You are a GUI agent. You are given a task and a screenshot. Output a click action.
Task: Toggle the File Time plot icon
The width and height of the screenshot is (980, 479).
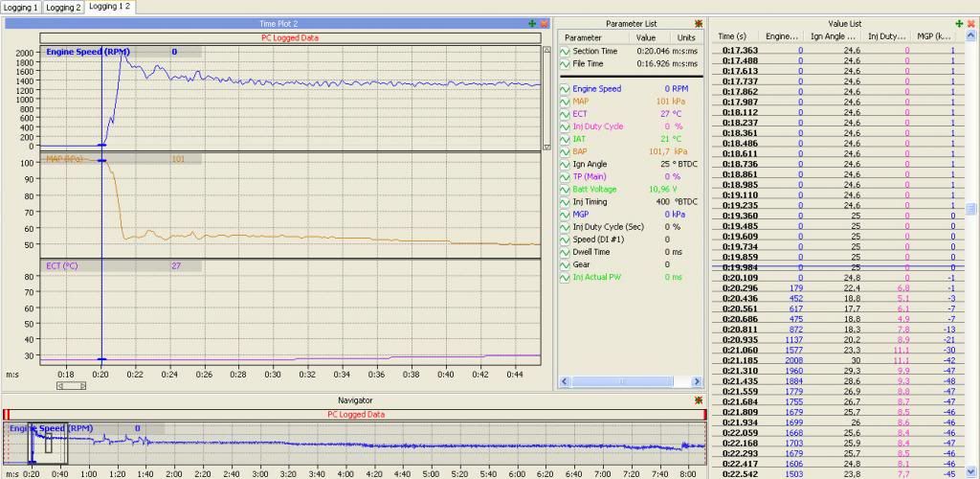pyautogui.click(x=565, y=64)
